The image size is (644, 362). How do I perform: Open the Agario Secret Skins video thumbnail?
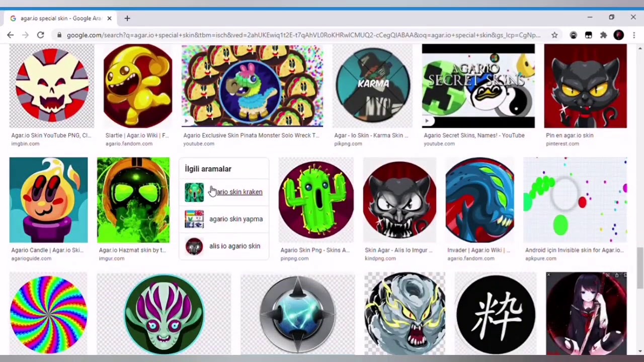click(478, 86)
